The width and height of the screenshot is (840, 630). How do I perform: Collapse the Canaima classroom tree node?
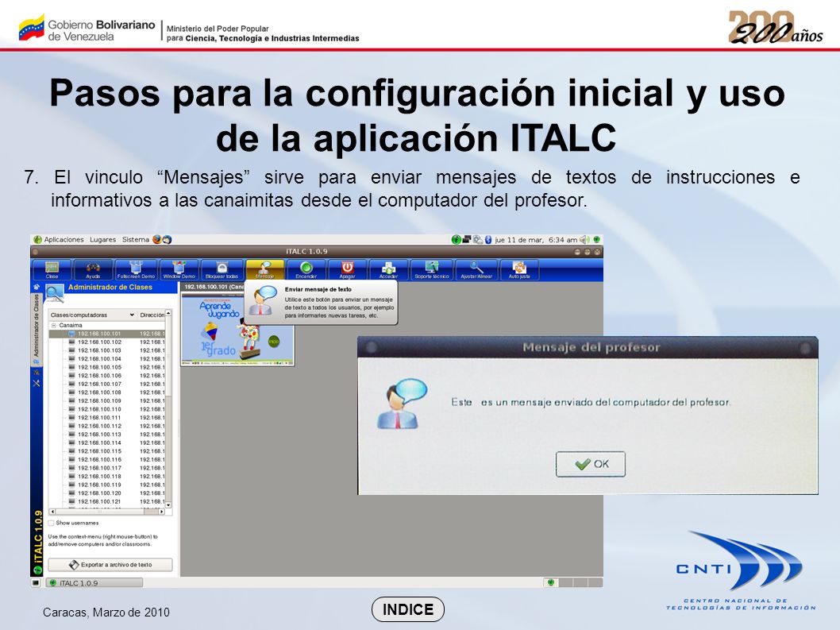point(53,326)
